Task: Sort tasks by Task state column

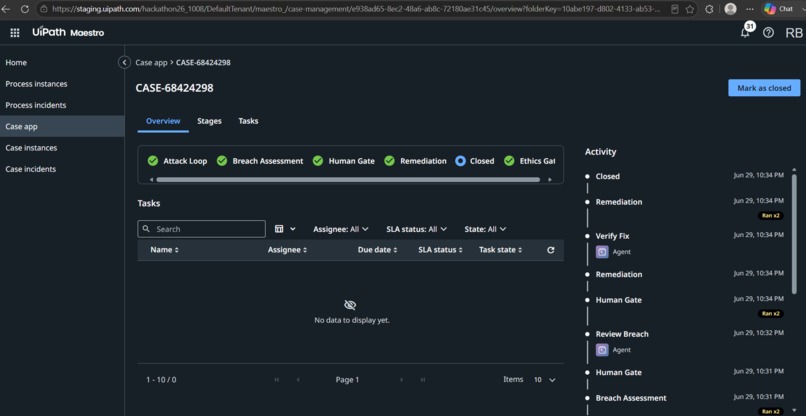Action: pyautogui.click(x=501, y=250)
